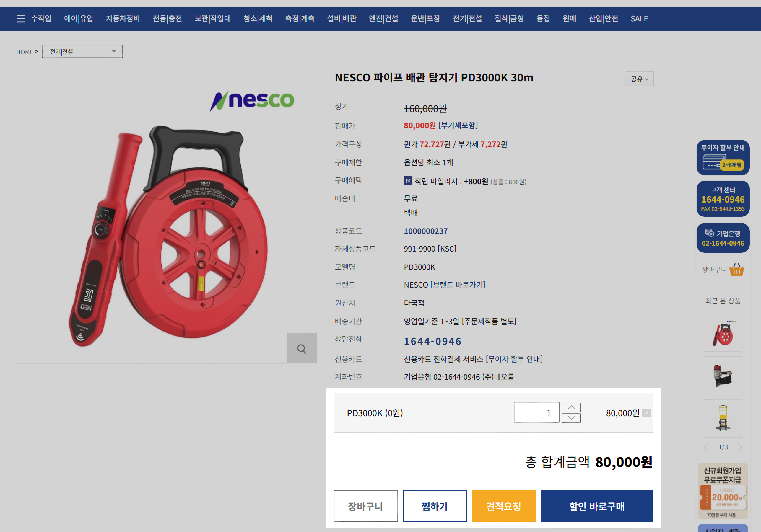Expand the 공유 share dropdown
Screen dimensions: 761x532
[x=639, y=79]
